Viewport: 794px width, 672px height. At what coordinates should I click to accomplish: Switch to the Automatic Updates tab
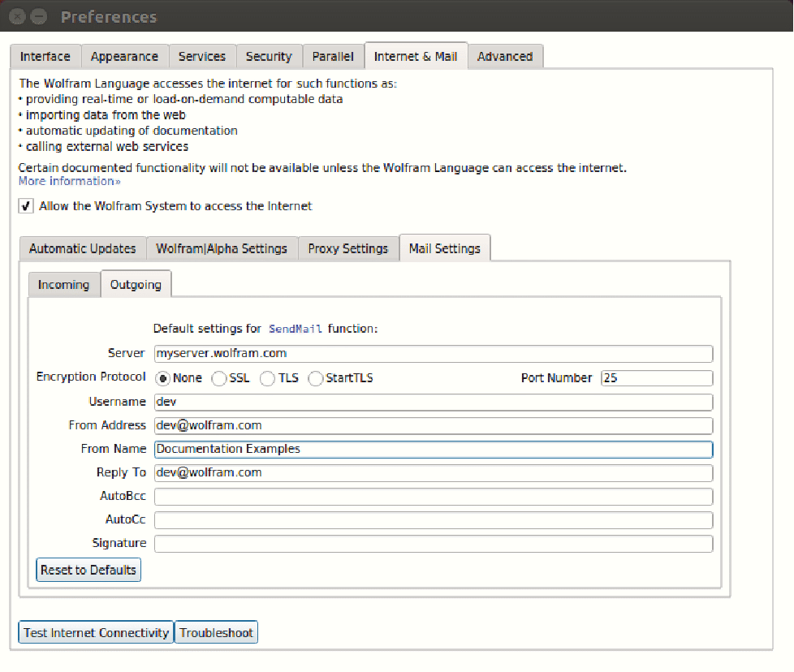click(x=83, y=249)
